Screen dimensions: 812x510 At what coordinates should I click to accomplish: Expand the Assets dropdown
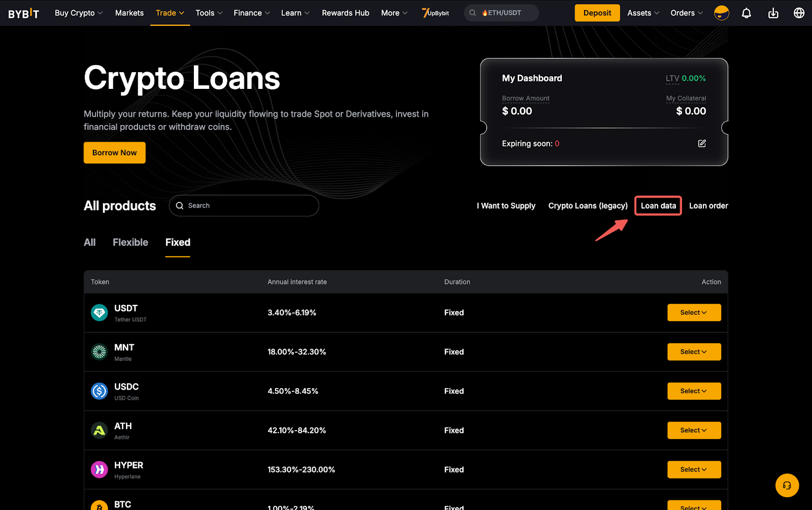[x=643, y=13]
